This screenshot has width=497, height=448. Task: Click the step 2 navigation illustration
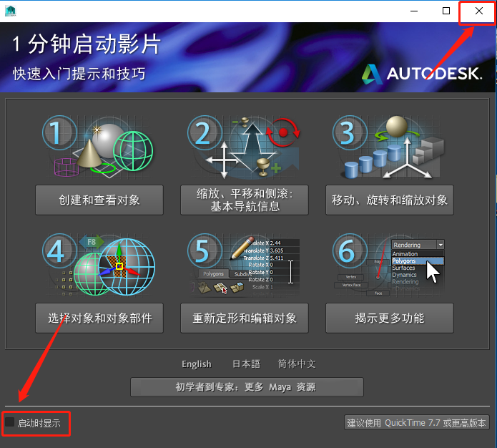243,147
